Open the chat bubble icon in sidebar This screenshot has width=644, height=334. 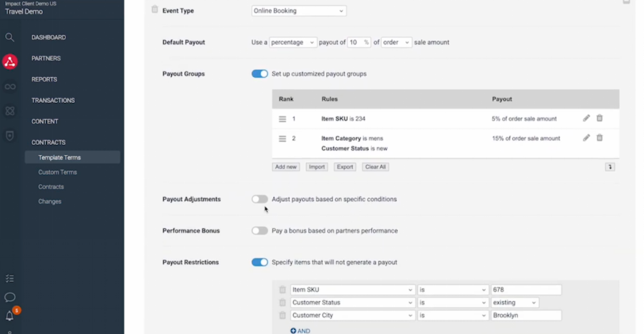point(10,297)
